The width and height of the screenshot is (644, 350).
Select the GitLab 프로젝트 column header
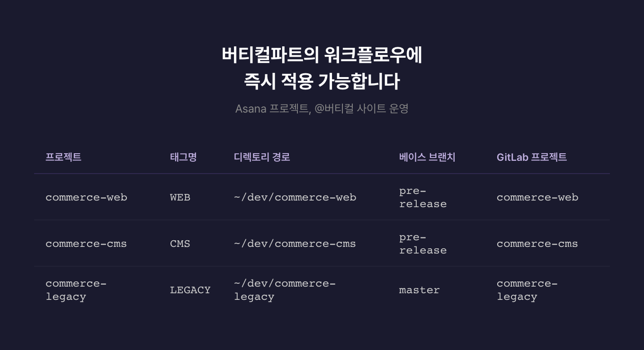531,157
